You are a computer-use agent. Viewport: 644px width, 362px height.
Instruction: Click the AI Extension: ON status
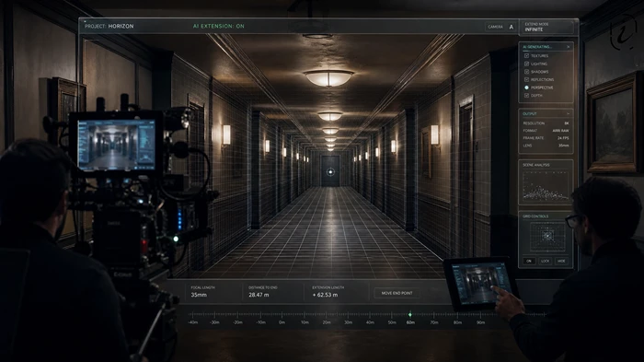point(219,26)
